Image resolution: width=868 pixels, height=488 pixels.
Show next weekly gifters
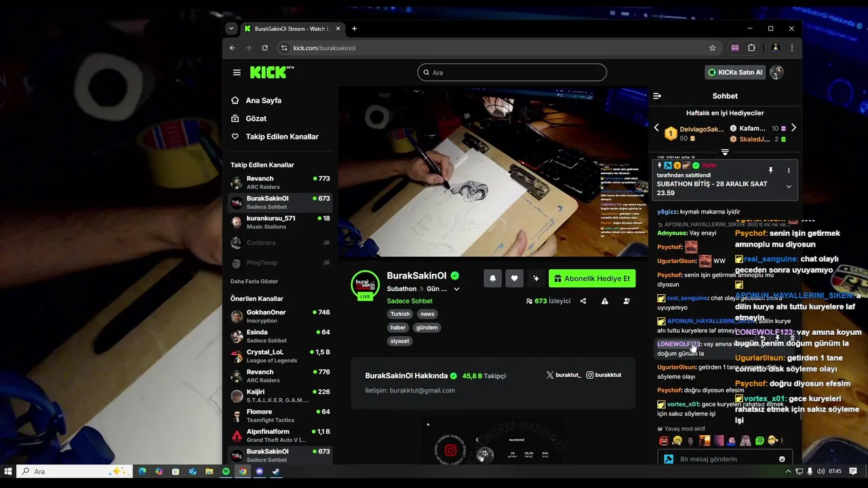click(793, 128)
